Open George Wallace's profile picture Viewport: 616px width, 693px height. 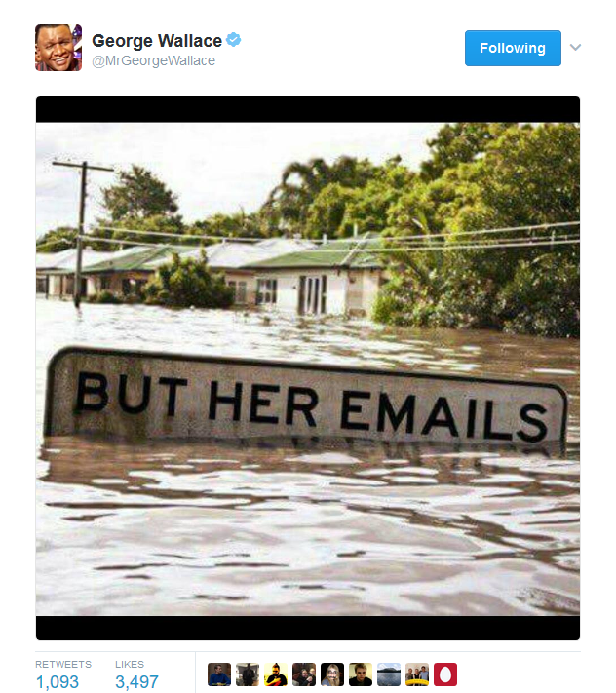tap(58, 48)
